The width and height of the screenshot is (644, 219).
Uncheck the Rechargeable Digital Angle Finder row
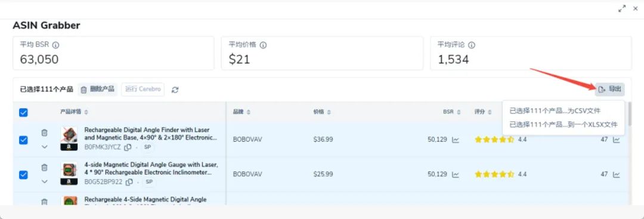23,140
